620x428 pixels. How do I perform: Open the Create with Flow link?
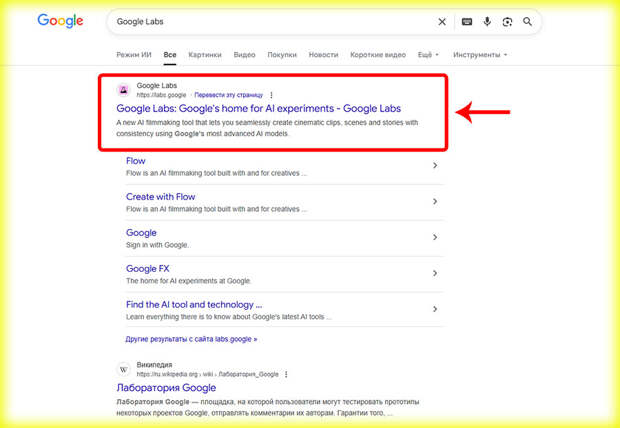tap(160, 197)
